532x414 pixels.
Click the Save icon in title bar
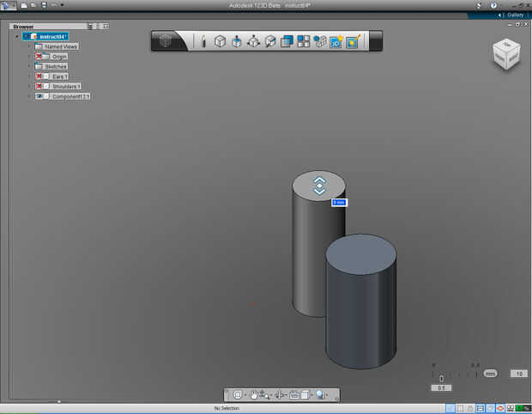44,5
